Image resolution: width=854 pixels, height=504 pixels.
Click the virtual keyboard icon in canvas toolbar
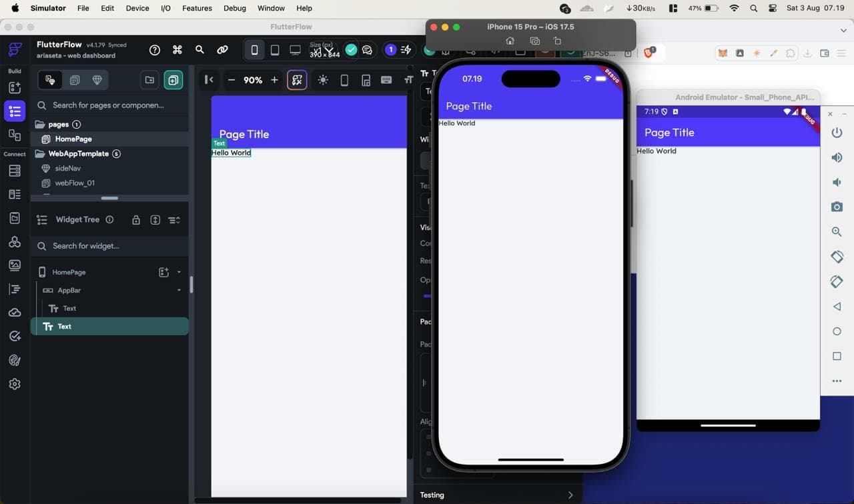coord(387,79)
